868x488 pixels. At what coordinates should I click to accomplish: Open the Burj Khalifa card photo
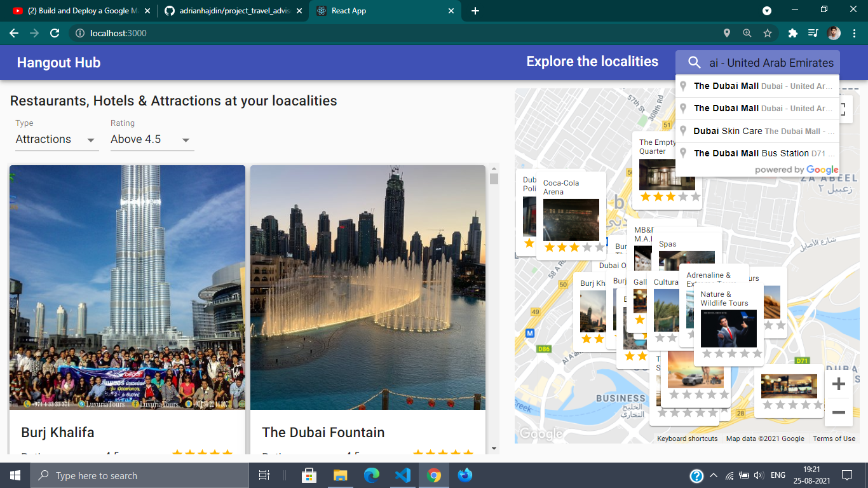(x=127, y=287)
